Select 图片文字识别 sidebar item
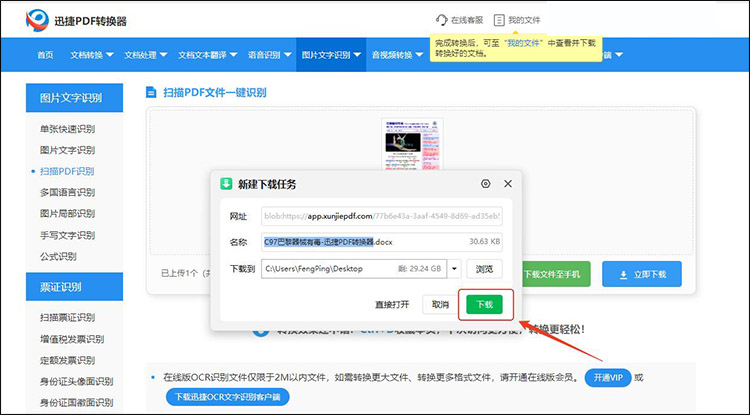 pyautogui.click(x=67, y=150)
